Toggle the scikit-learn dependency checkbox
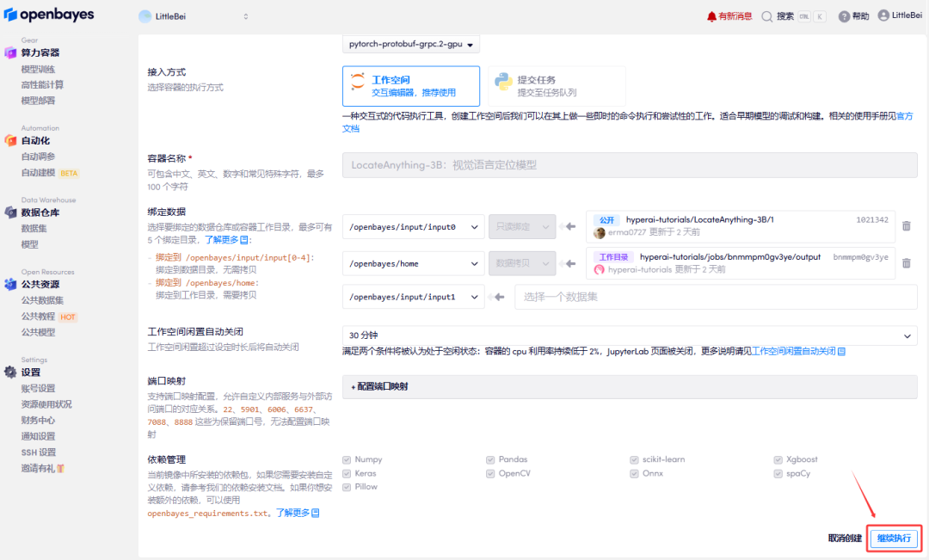Screen dimensions: 929x560 pos(634,460)
